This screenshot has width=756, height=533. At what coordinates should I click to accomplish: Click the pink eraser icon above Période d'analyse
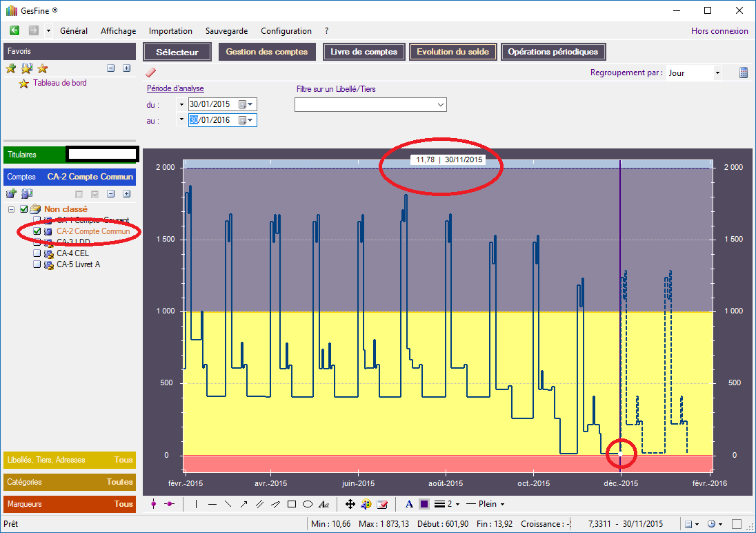[151, 72]
